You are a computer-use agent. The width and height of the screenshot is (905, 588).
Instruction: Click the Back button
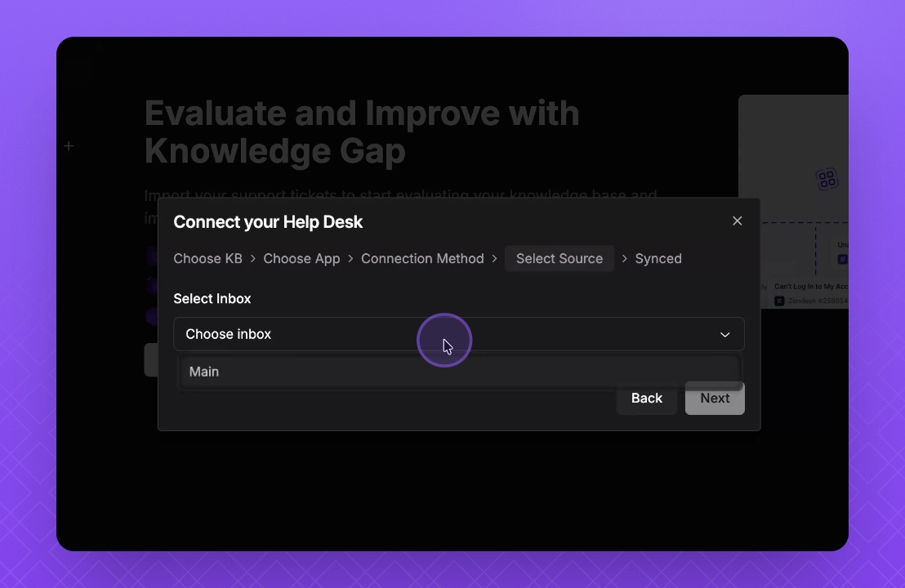(x=646, y=399)
